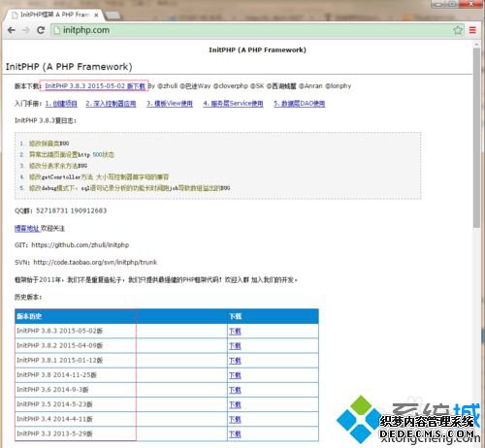Open tutorial link 5 about DAO data layer
Viewport: 485px width, 448px height.
coord(300,104)
